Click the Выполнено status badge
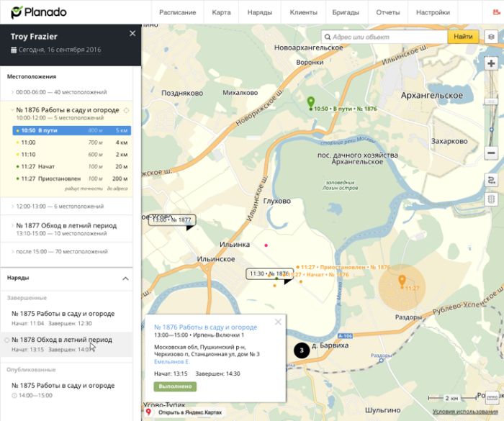Image resolution: width=504 pixels, height=421 pixels. coord(175,386)
